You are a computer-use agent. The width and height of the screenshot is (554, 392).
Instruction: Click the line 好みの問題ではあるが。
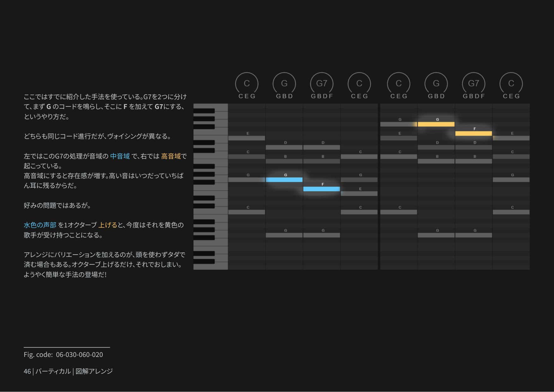(57, 205)
